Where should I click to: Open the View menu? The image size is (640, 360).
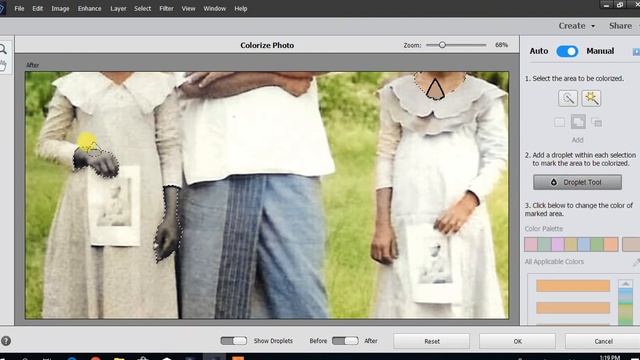coord(188,9)
